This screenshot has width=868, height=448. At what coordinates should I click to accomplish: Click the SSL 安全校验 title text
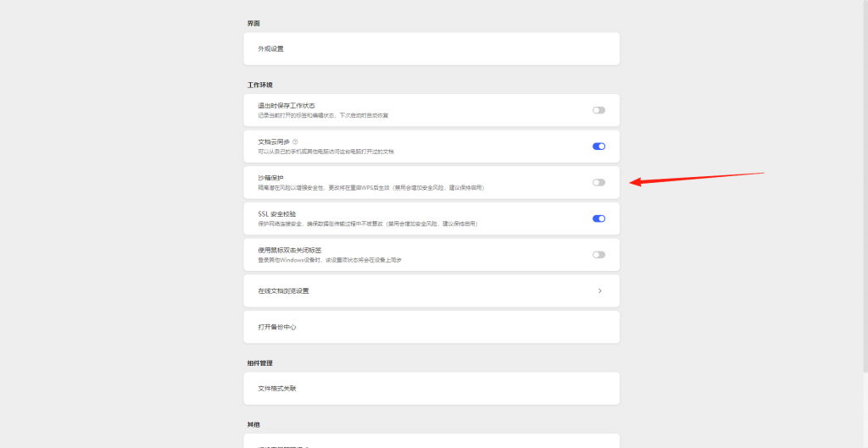click(x=277, y=214)
